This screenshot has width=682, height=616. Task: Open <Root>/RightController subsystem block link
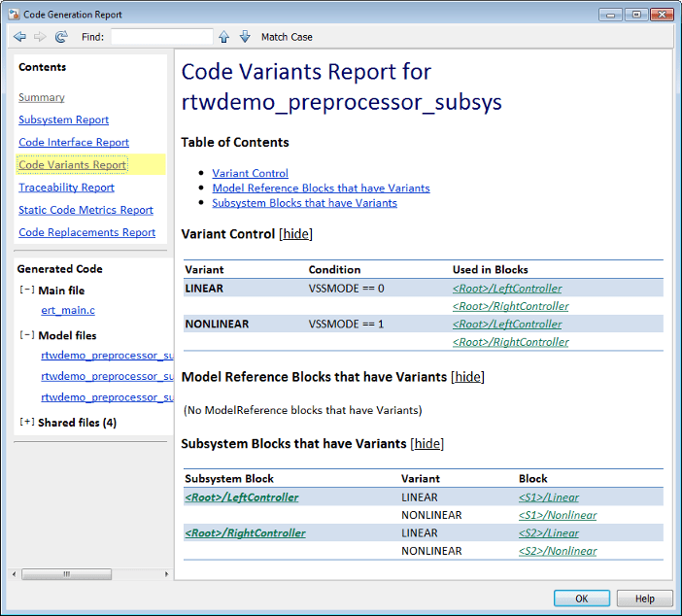(x=246, y=532)
